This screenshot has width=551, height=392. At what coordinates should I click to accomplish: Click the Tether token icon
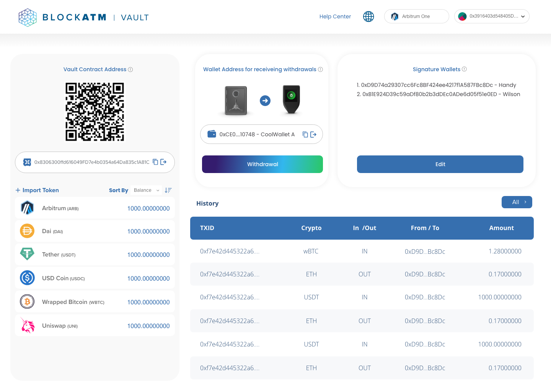[27, 254]
